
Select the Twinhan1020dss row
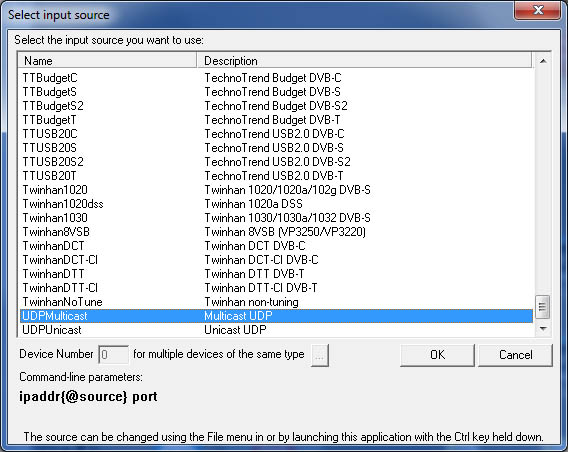tap(276, 204)
